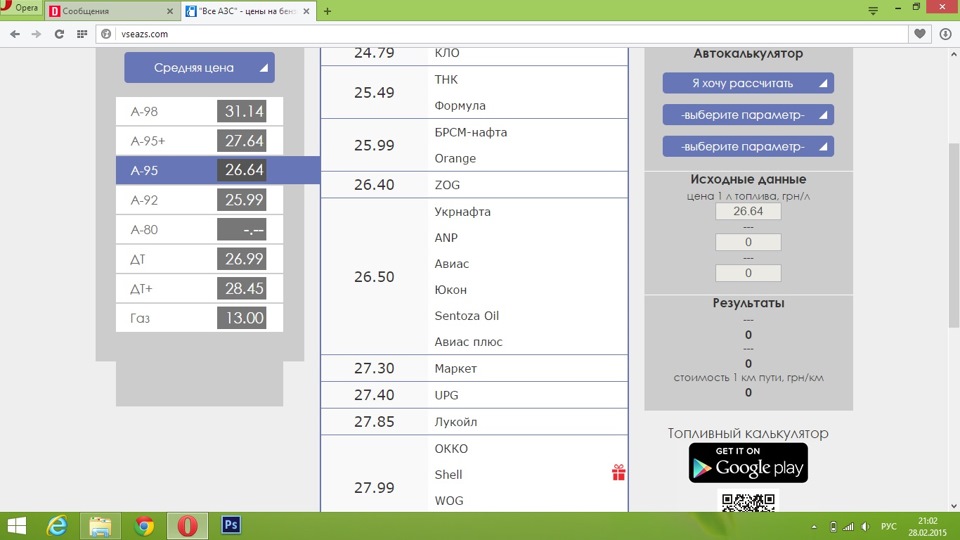Close the Сообщения tab
The image size is (960, 540).
170,11
